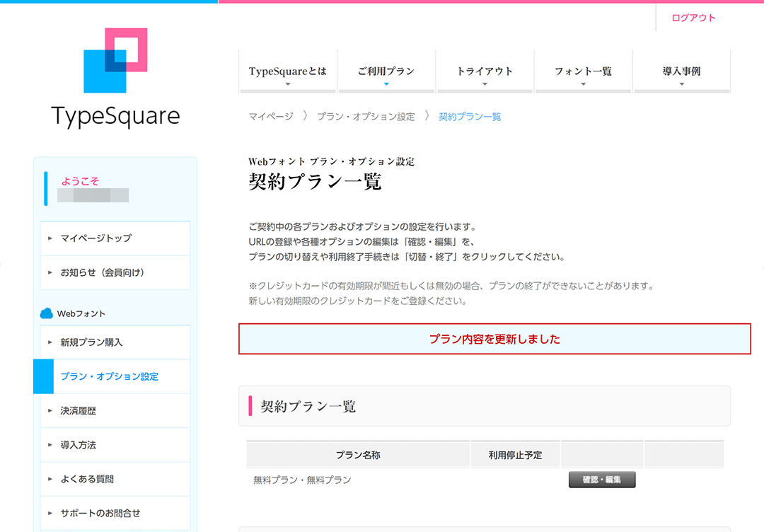Click the 利用停止予定 column header

point(515,455)
